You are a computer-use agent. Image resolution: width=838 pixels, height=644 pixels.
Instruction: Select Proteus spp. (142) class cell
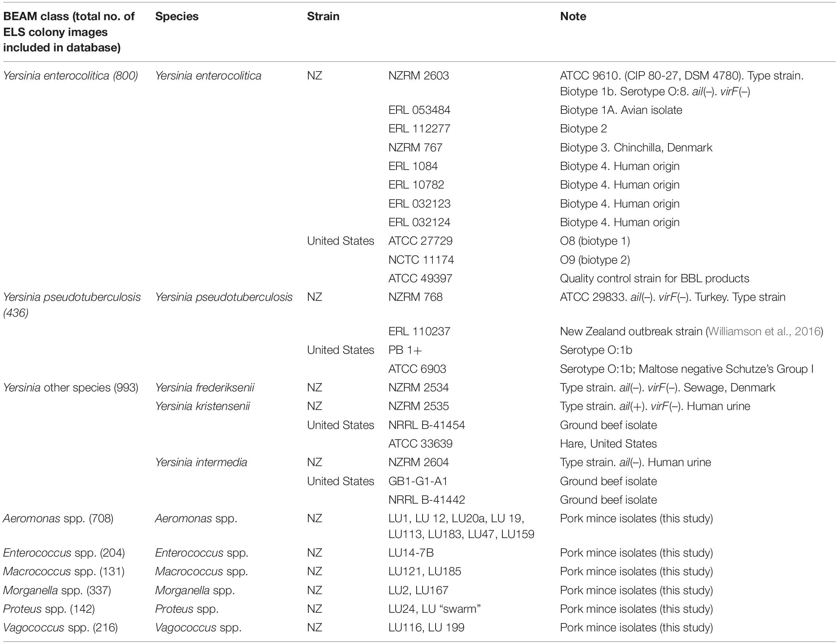(x=49, y=609)
